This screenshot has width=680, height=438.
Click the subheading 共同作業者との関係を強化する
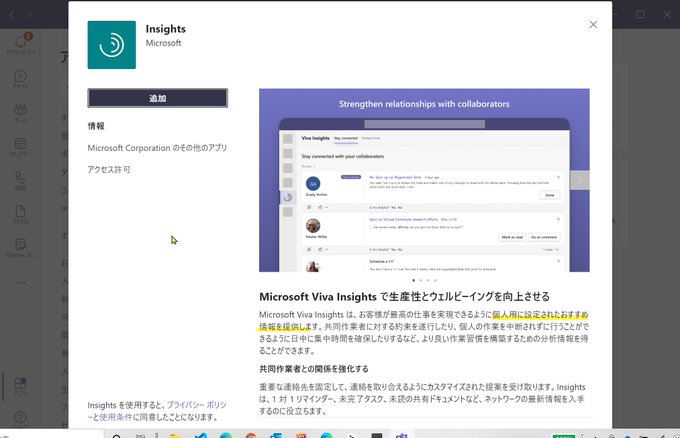[x=314, y=369]
